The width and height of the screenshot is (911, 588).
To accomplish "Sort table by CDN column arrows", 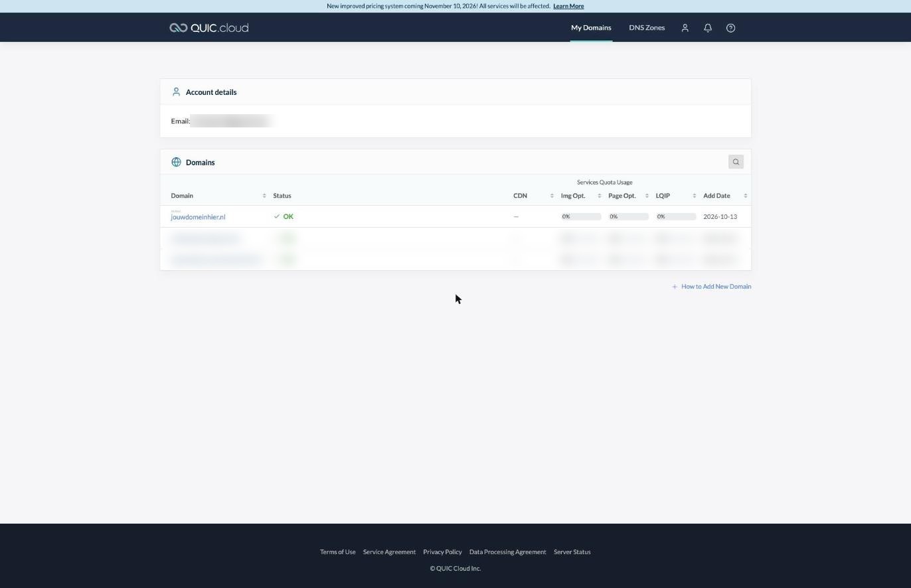I will click(x=552, y=196).
